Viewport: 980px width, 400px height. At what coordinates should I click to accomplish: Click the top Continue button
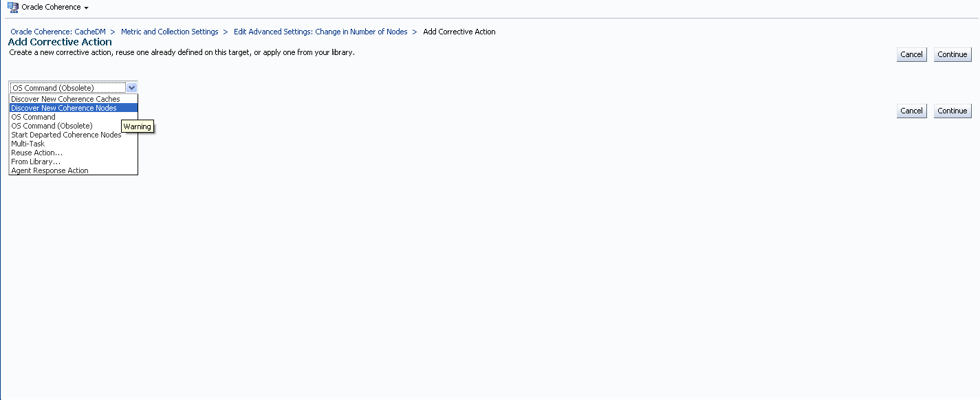coord(952,54)
